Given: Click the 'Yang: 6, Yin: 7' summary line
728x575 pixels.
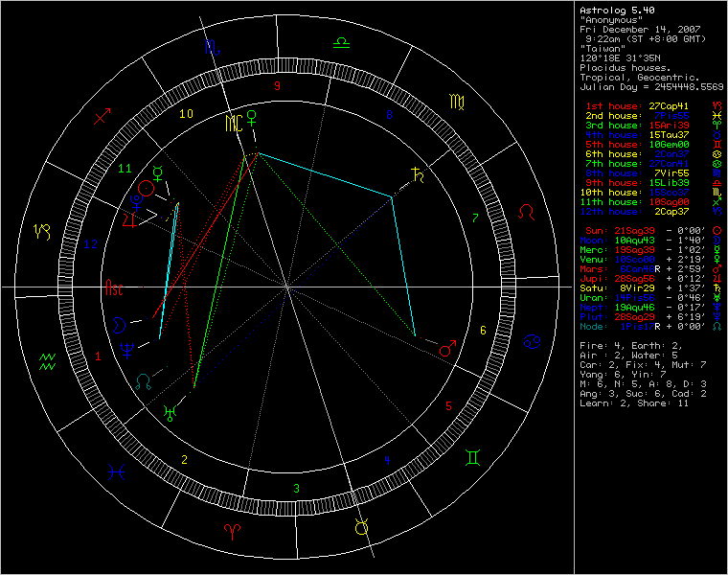Looking at the screenshot, I should tap(623, 375).
